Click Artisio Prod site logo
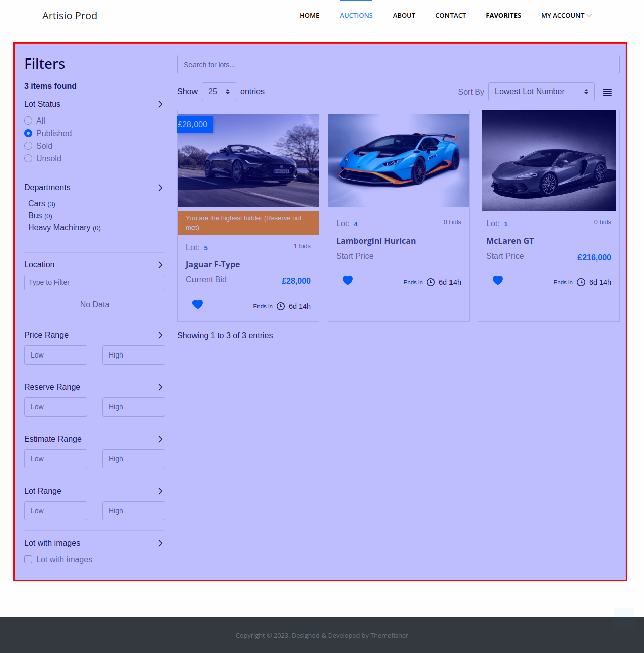 (x=70, y=16)
